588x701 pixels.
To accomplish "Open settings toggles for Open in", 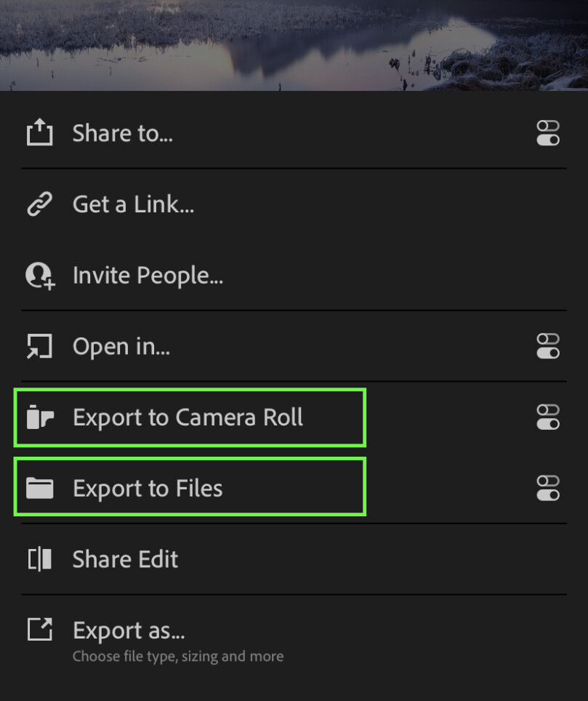I will click(548, 347).
